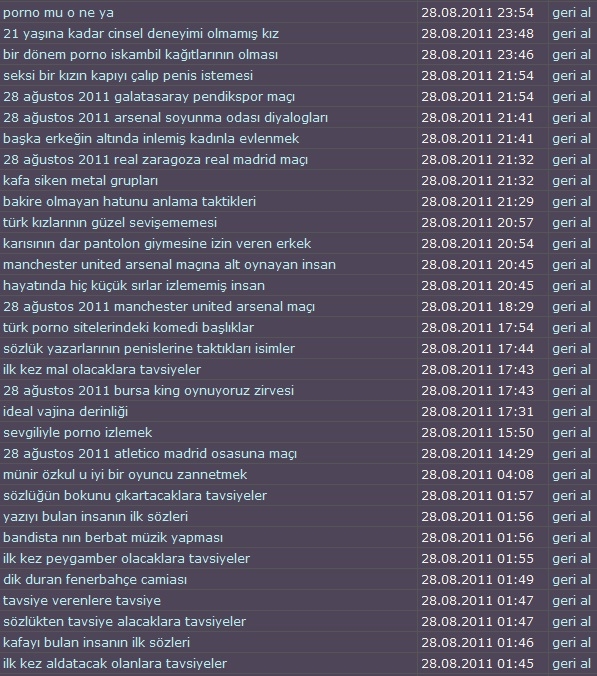This screenshot has width=597, height=676.
Task: Click 'geri al' for 'kafayı bulan insanın ilk sözleri'
Action: point(572,642)
